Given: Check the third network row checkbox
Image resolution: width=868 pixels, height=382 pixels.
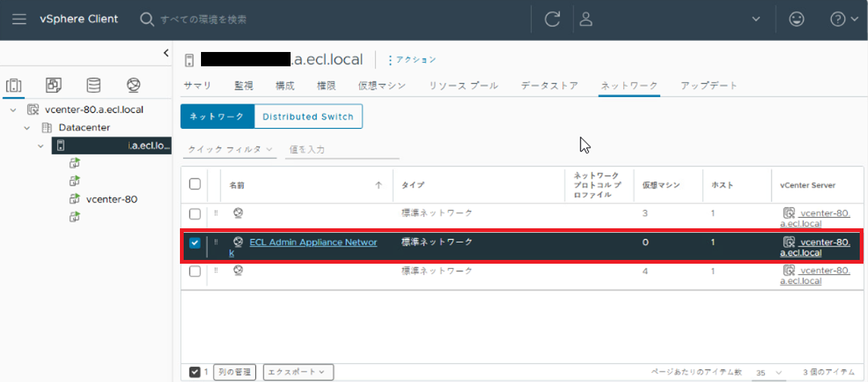Looking at the screenshot, I should (x=195, y=272).
